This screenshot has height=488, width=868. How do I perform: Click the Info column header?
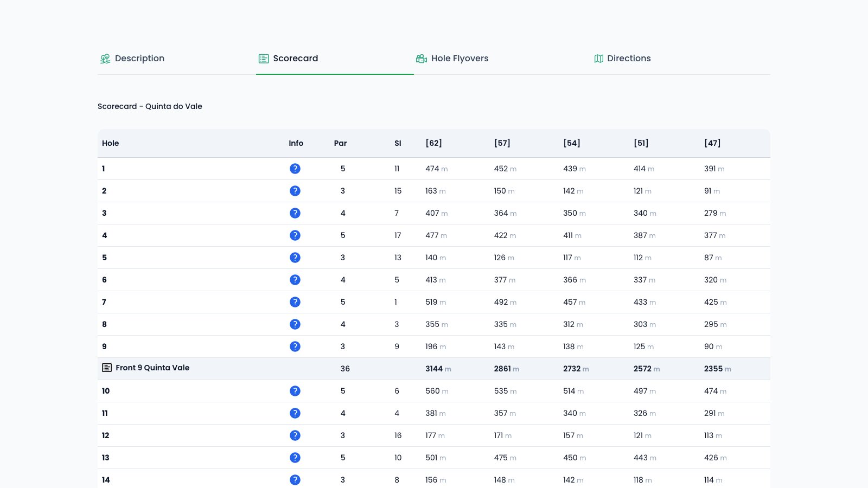tap(296, 143)
